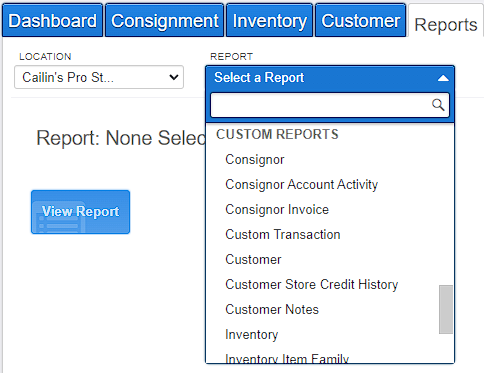Viewport: 484px width, 373px height.
Task: Choose the Custom Transaction report
Action: point(283,235)
